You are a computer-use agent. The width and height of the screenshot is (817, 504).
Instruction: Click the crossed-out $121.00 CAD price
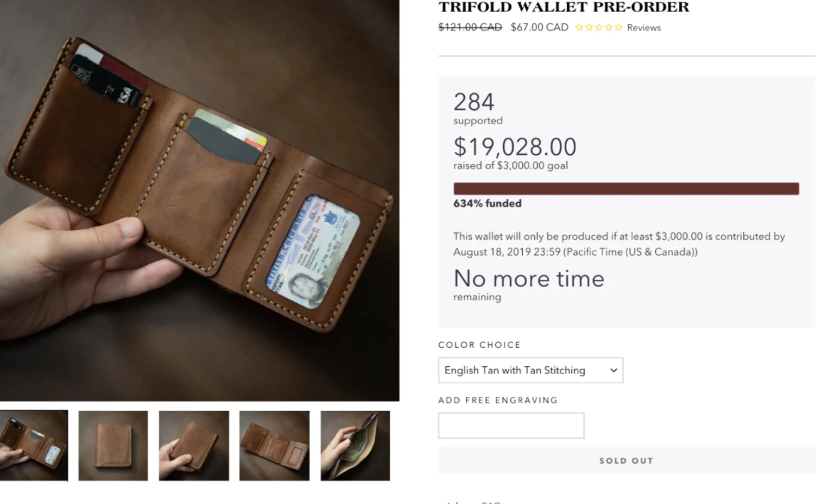[x=470, y=27]
